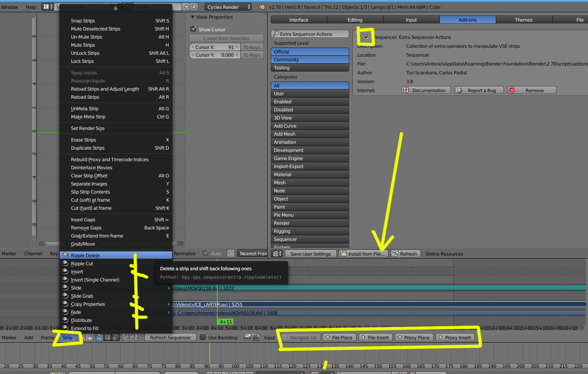Select the Sequencer and Preview combined view icon
This screenshot has height=374, width=588.
click(x=115, y=337)
